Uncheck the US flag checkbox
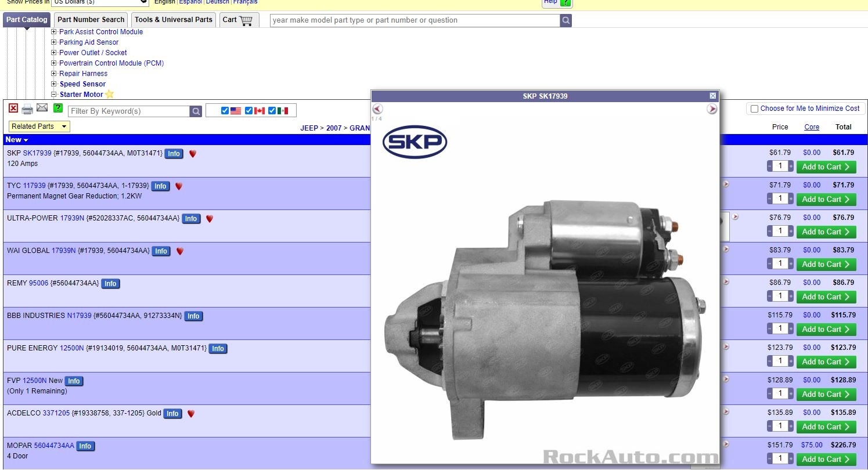 click(225, 111)
